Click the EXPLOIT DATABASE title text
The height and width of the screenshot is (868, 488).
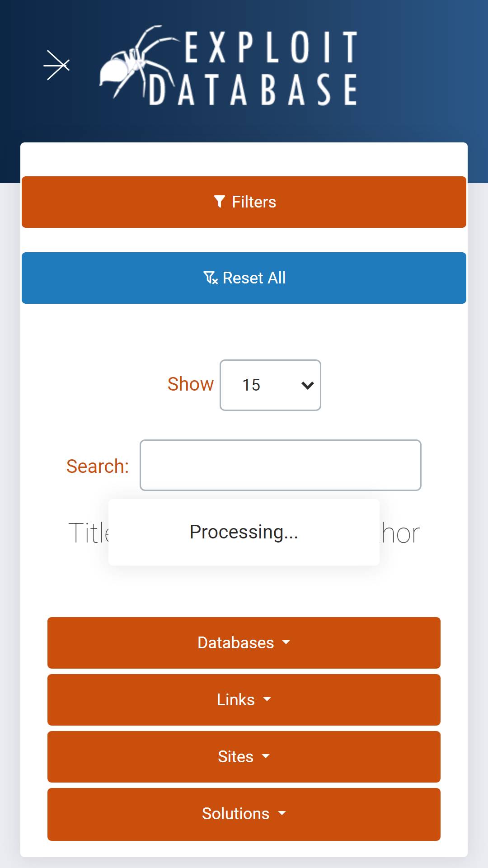[x=253, y=68]
